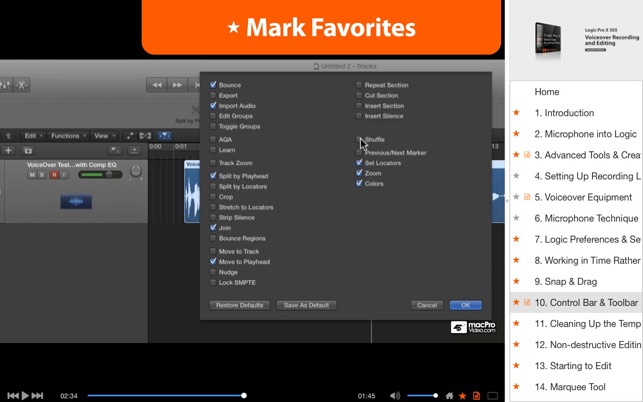This screenshot has height=402, width=643.
Task: Click the track header options down-arrow icon
Action: [134, 151]
